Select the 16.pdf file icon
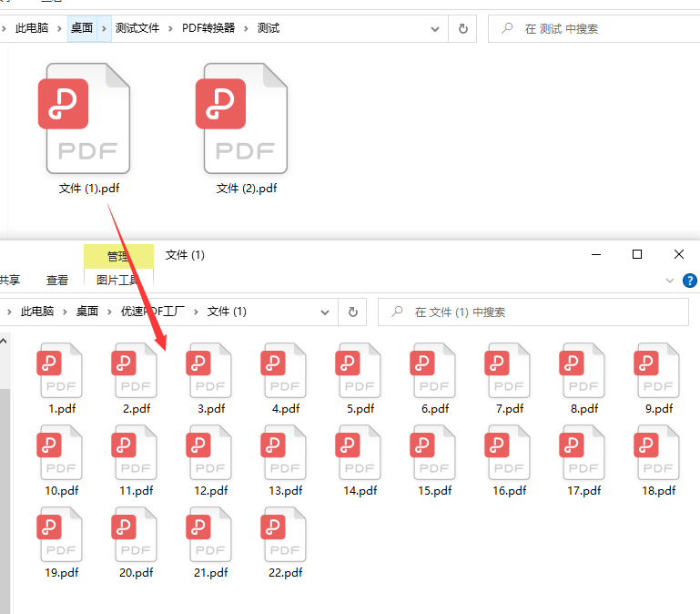 click(507, 452)
